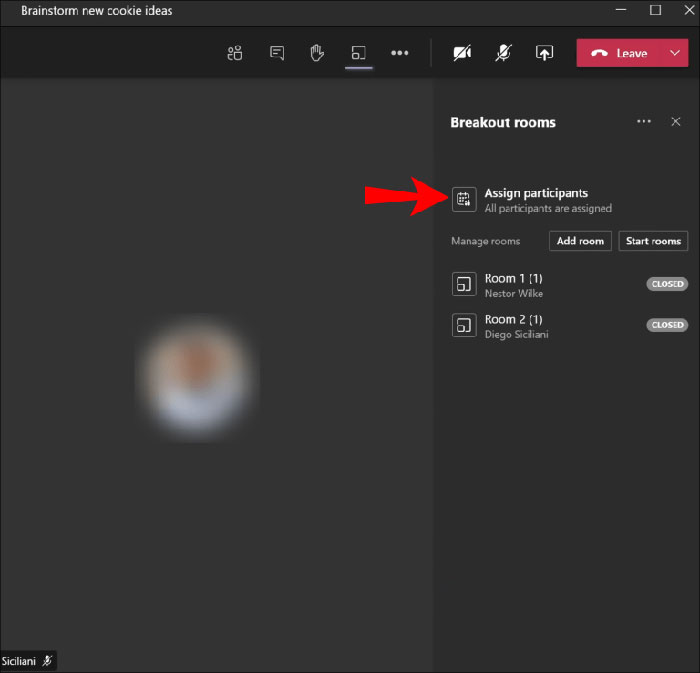Click the Add room button
The width and height of the screenshot is (700, 673).
580,241
